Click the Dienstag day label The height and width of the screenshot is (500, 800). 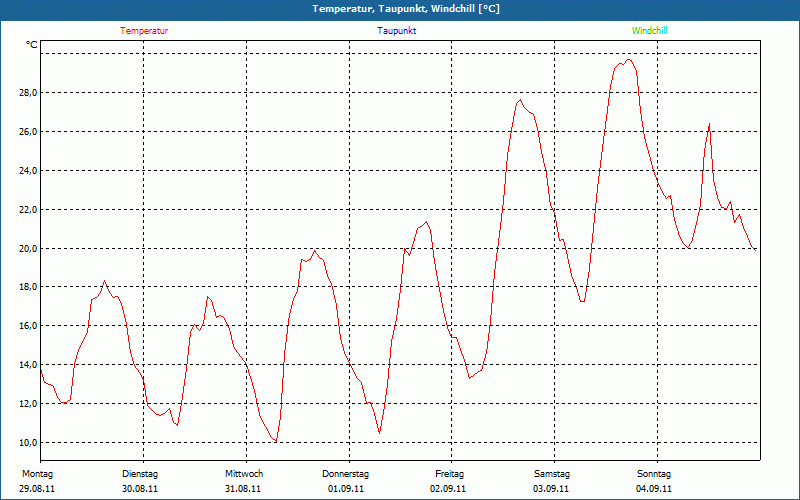click(140, 474)
